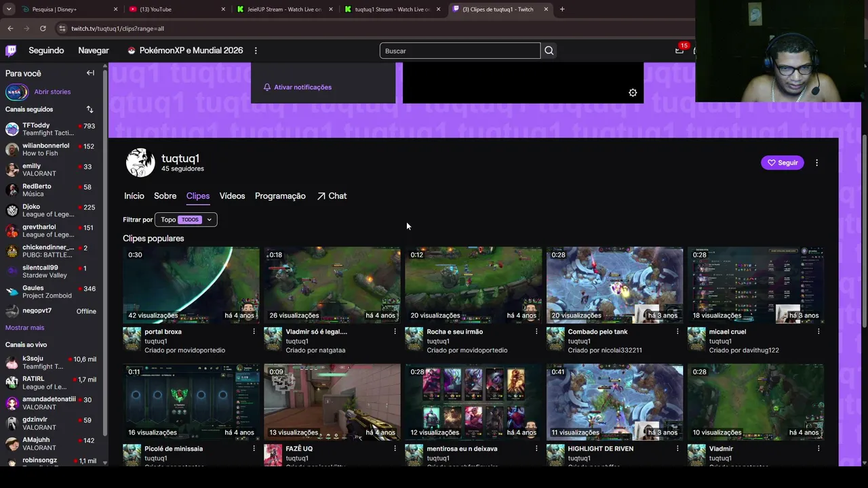Open k3soju live channel in the sidebar
The height and width of the screenshot is (488, 868).
tap(51, 363)
